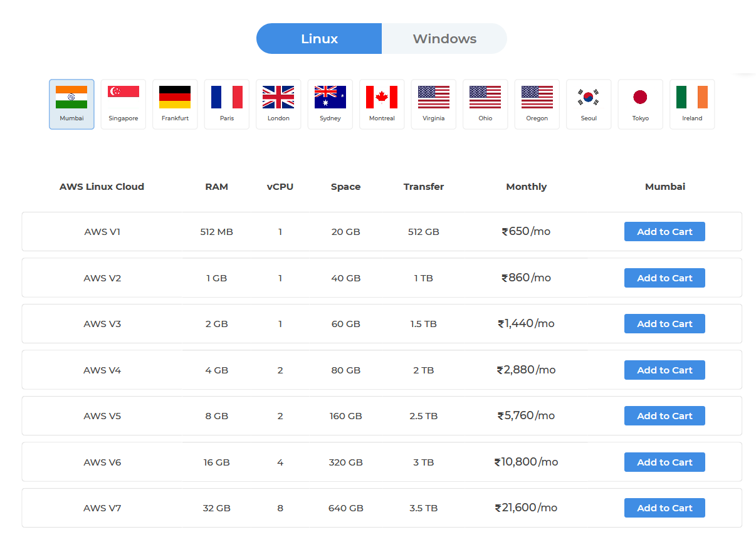Click the AWS V3 plan name
Image resolution: width=756 pixels, height=547 pixels.
[102, 324]
